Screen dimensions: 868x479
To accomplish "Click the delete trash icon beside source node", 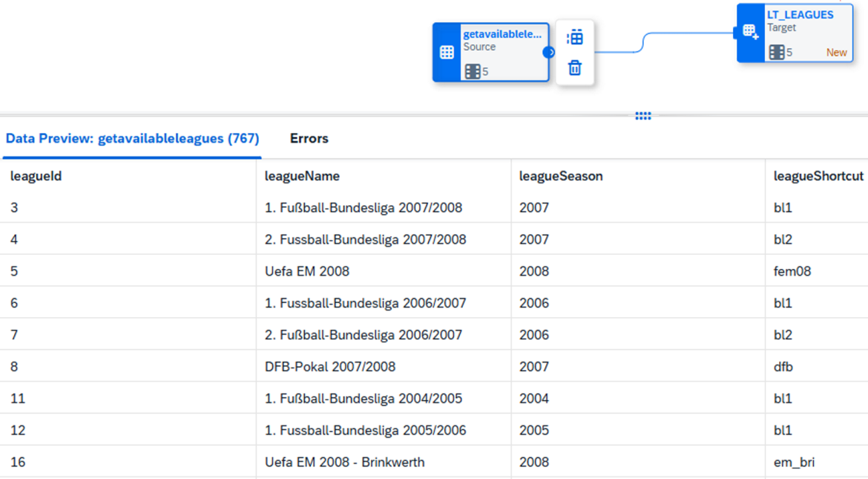I will [574, 68].
